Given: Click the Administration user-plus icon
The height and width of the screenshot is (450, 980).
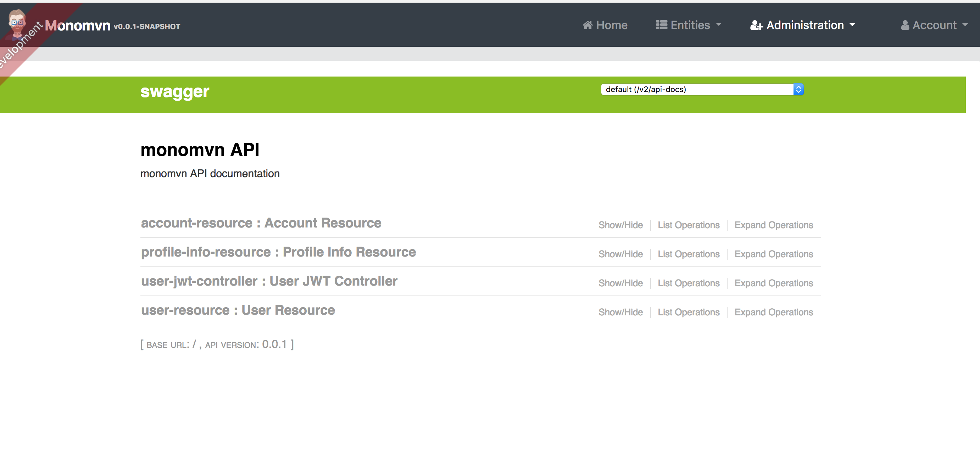Looking at the screenshot, I should coord(757,25).
